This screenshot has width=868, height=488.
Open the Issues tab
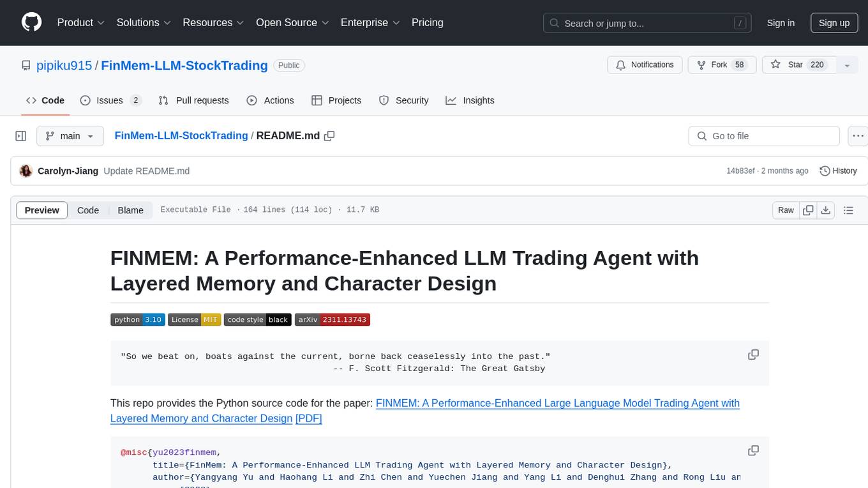tap(110, 100)
